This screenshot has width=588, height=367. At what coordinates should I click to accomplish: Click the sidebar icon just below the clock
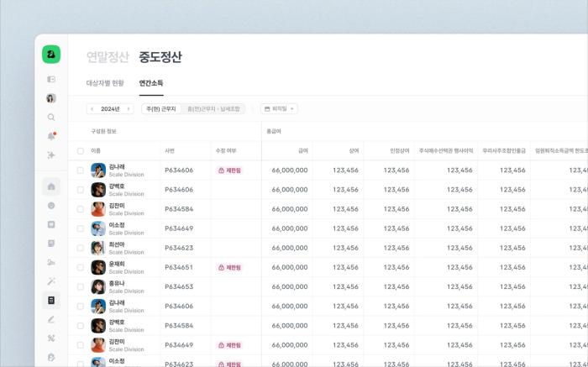coord(51,224)
